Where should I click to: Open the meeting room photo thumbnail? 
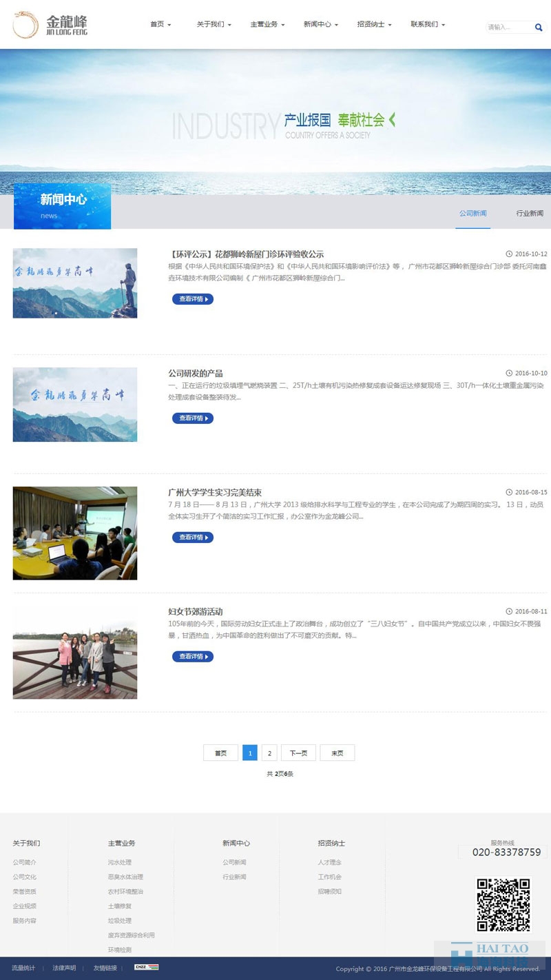[75, 533]
